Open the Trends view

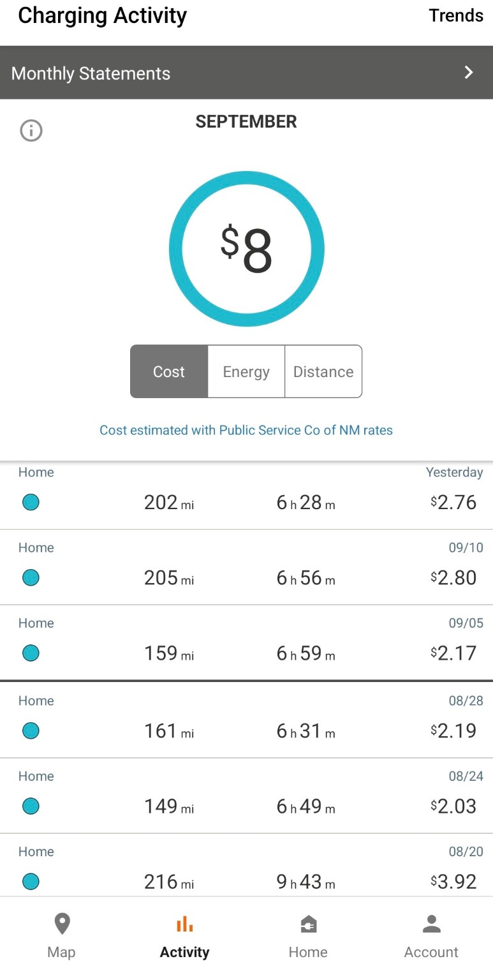coord(456,15)
